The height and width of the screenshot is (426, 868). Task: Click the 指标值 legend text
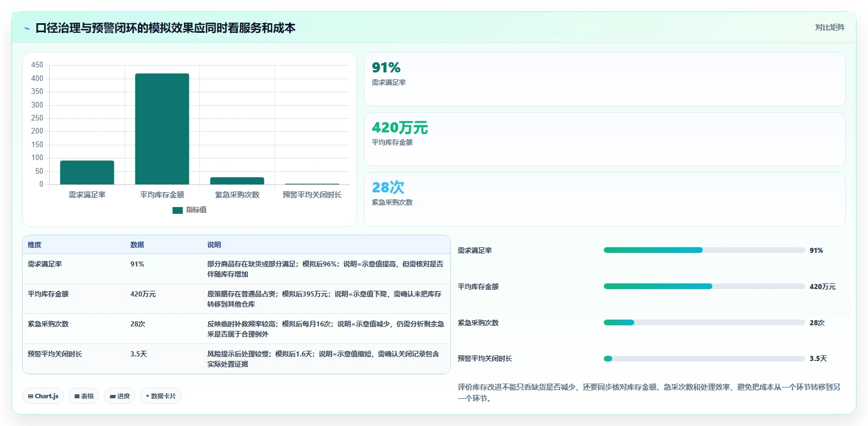196,210
